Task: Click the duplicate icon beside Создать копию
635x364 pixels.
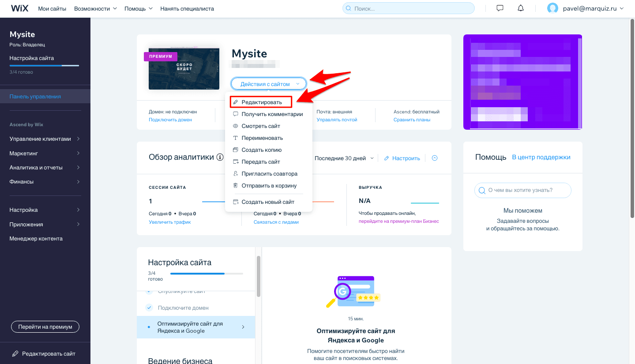Action: pyautogui.click(x=236, y=150)
